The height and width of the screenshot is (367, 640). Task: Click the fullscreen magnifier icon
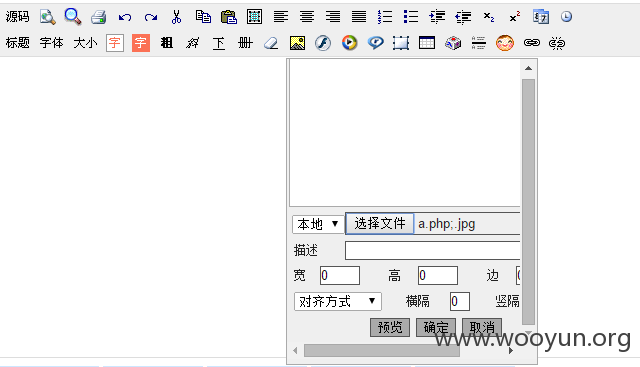tap(73, 17)
